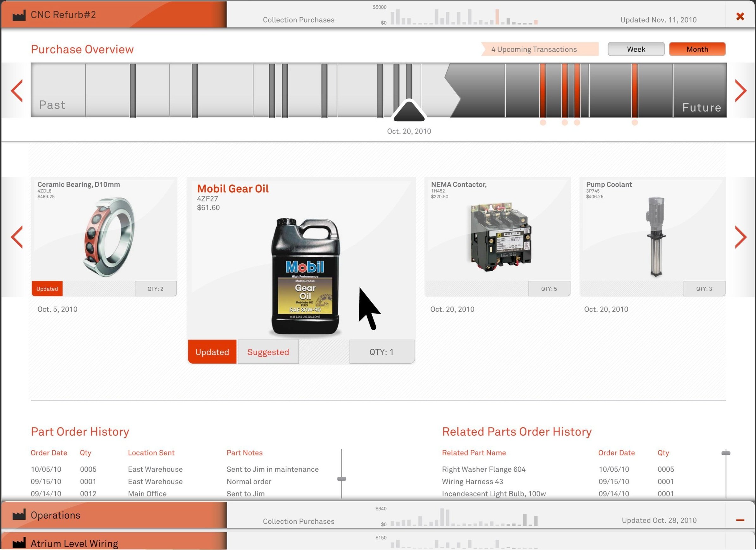Click the Oct. 20, 2010 timeline pointer
This screenshot has height=550, width=756.
tap(409, 111)
